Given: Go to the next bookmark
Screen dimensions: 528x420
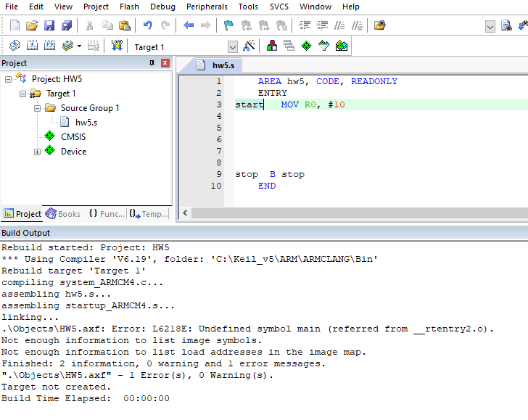Looking at the screenshot, I should point(264,25).
